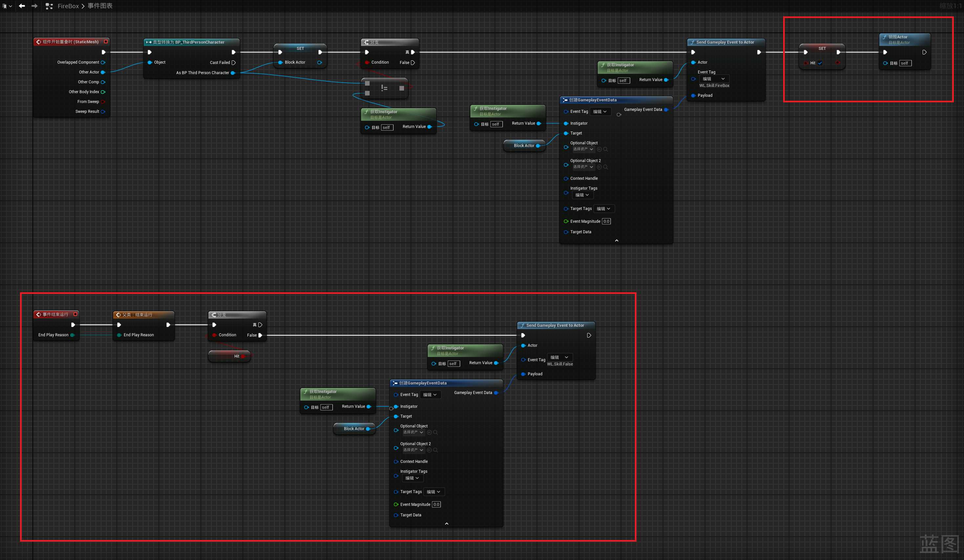964x560 pixels.
Task: Click the delegate pin on 事件结束运行 event
Action: pos(75,314)
